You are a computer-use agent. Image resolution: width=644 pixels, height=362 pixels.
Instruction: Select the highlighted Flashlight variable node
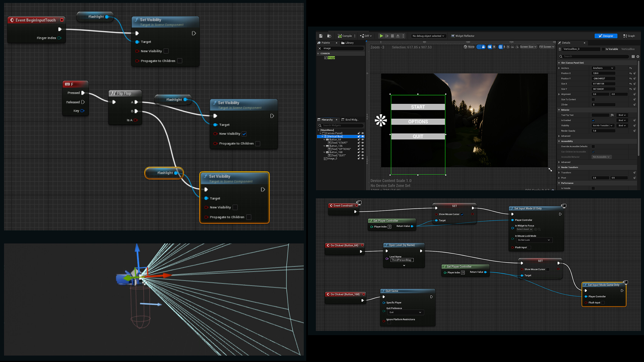point(164,173)
